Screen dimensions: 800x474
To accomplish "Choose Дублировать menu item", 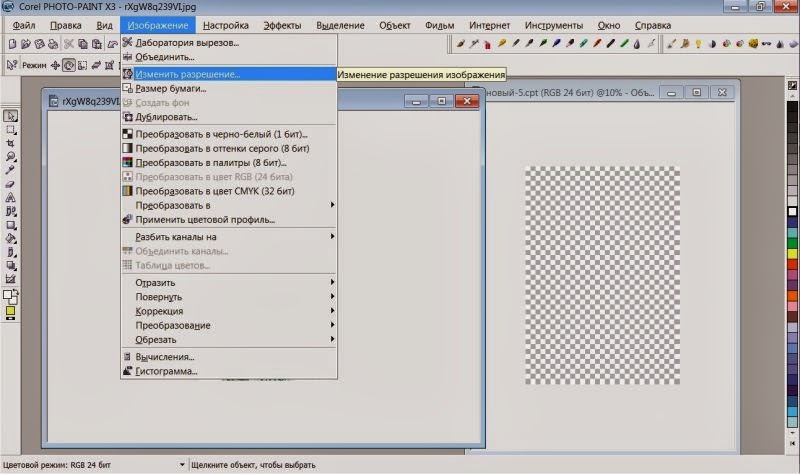I will [x=229, y=117].
